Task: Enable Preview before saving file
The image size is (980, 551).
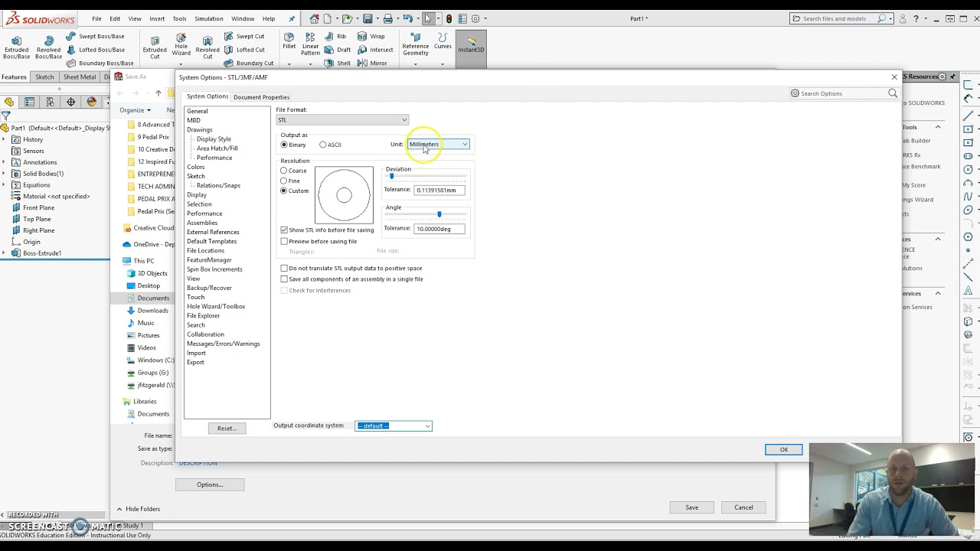Action: click(x=284, y=241)
